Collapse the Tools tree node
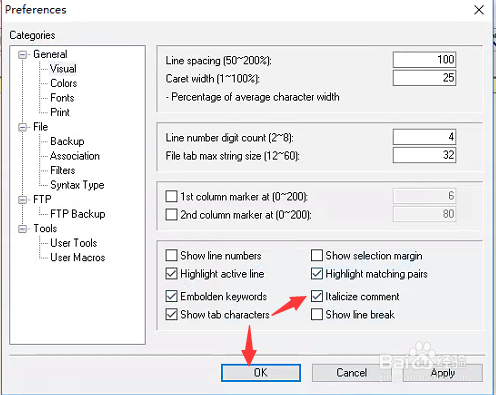Screen dimensions: 496x395 click(x=22, y=229)
